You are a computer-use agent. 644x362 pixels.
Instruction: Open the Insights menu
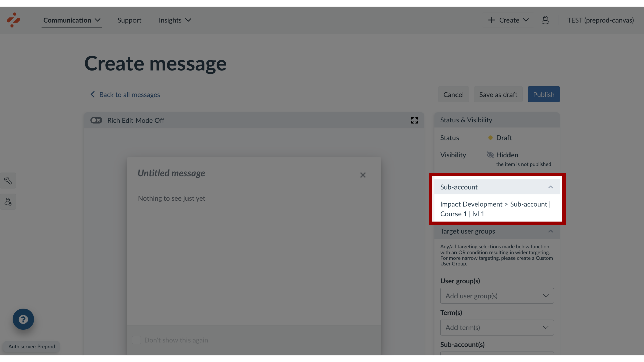174,20
